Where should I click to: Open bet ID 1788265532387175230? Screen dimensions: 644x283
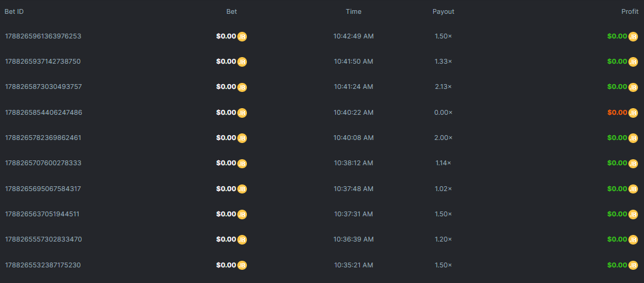click(x=43, y=265)
